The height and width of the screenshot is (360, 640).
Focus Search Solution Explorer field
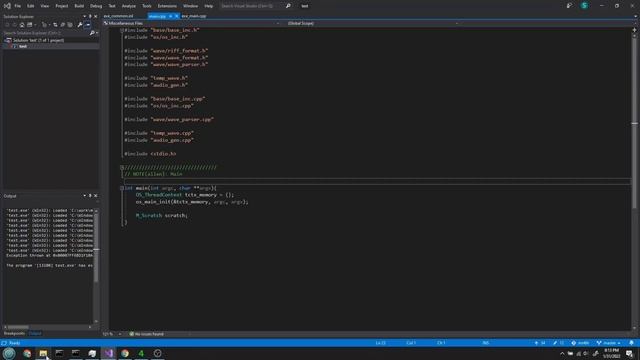pyautogui.click(x=46, y=33)
